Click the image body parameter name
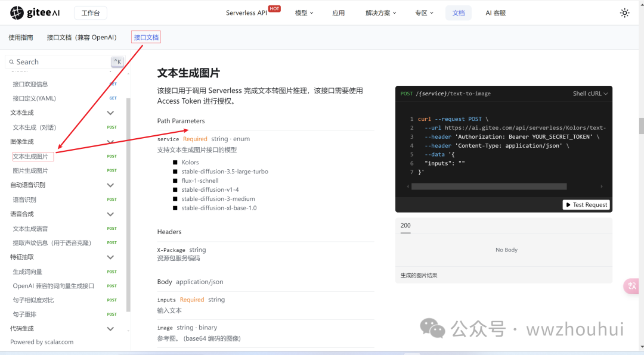 (x=165, y=328)
